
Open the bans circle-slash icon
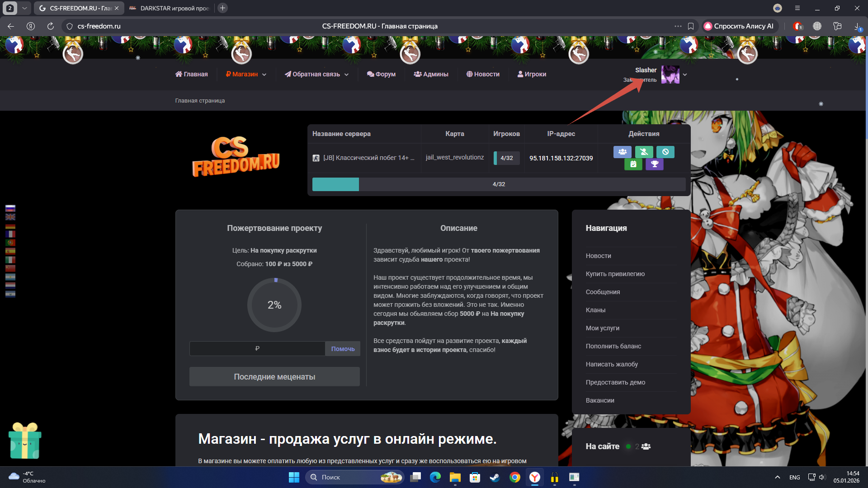(x=665, y=152)
